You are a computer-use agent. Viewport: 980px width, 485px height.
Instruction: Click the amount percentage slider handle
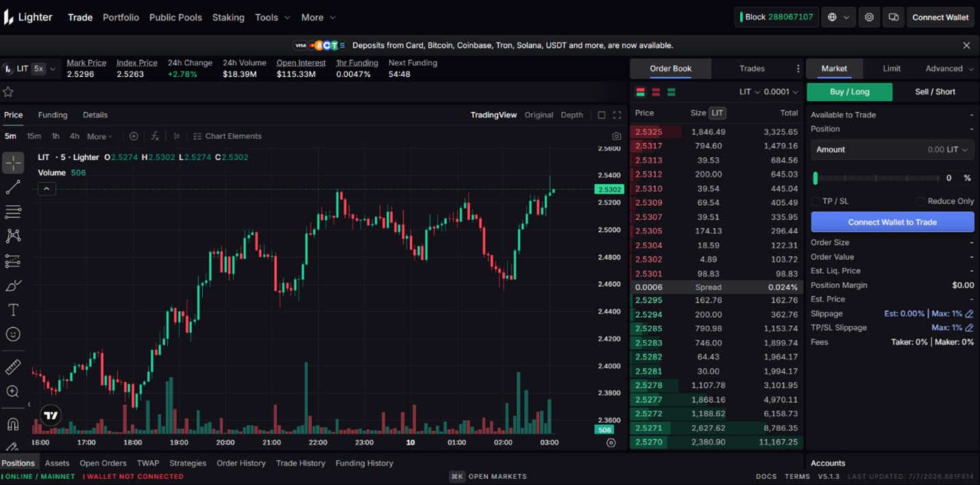[x=816, y=178]
